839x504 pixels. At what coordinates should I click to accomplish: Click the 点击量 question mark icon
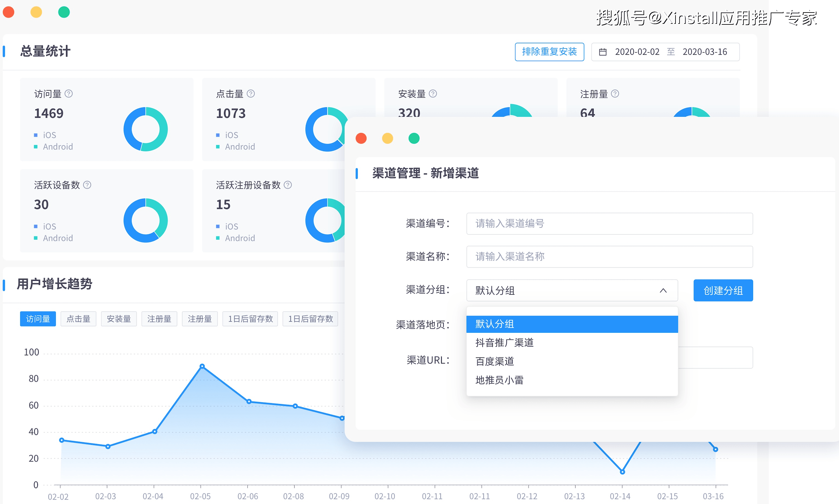(251, 94)
